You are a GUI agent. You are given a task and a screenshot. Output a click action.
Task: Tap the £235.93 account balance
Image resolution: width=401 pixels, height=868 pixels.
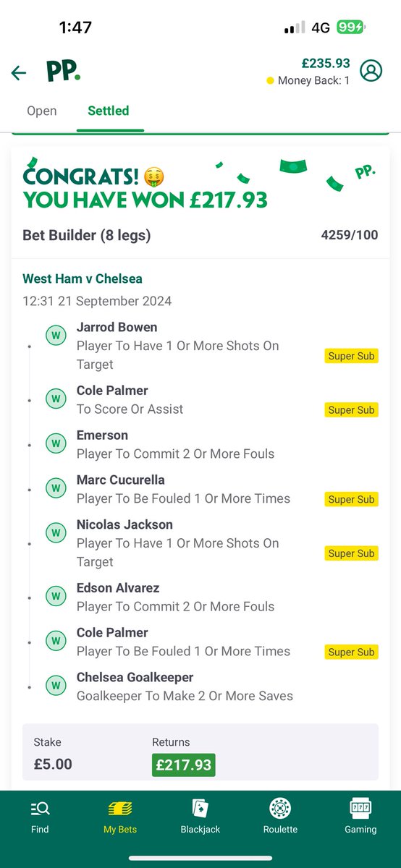pos(326,64)
